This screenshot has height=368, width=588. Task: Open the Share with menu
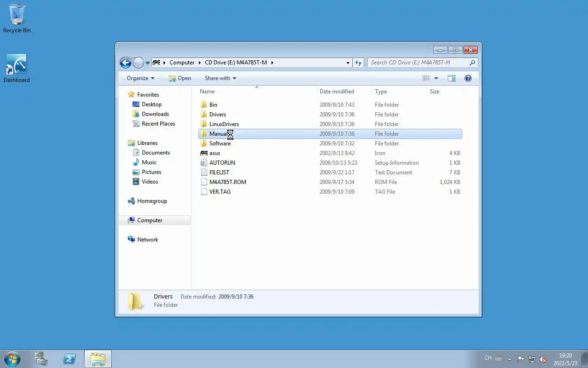(x=220, y=78)
